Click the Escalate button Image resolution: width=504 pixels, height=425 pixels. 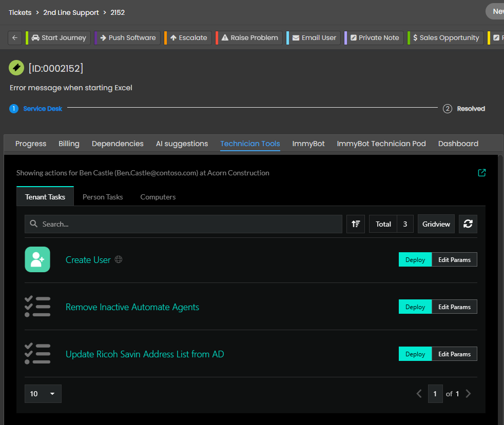click(188, 38)
